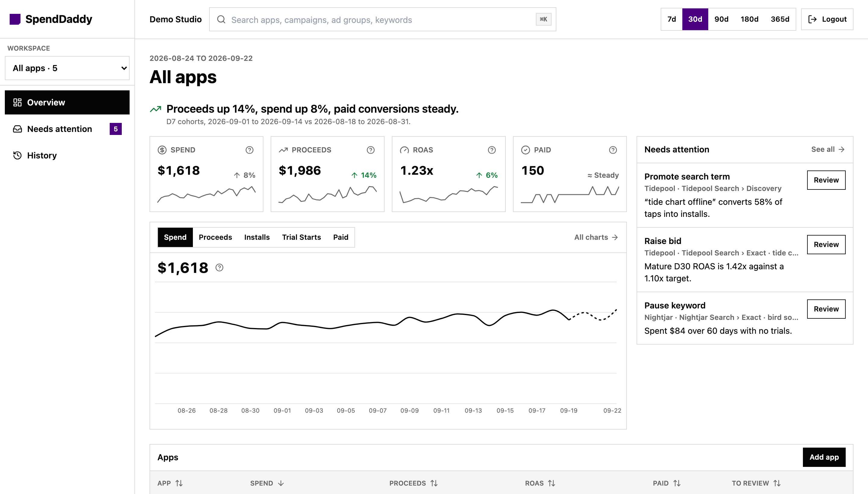Open the help icon on the ROAS card
Viewport: 868px width, 494px height.
tap(492, 150)
